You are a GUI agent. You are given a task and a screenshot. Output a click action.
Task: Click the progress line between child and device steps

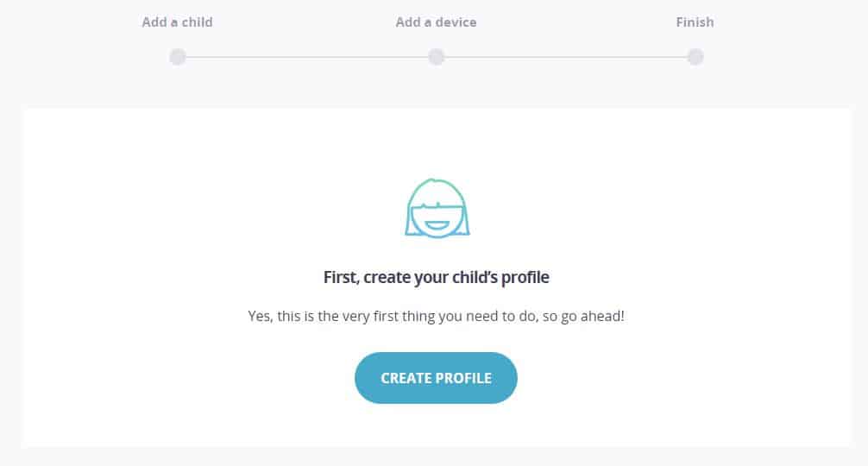306,57
